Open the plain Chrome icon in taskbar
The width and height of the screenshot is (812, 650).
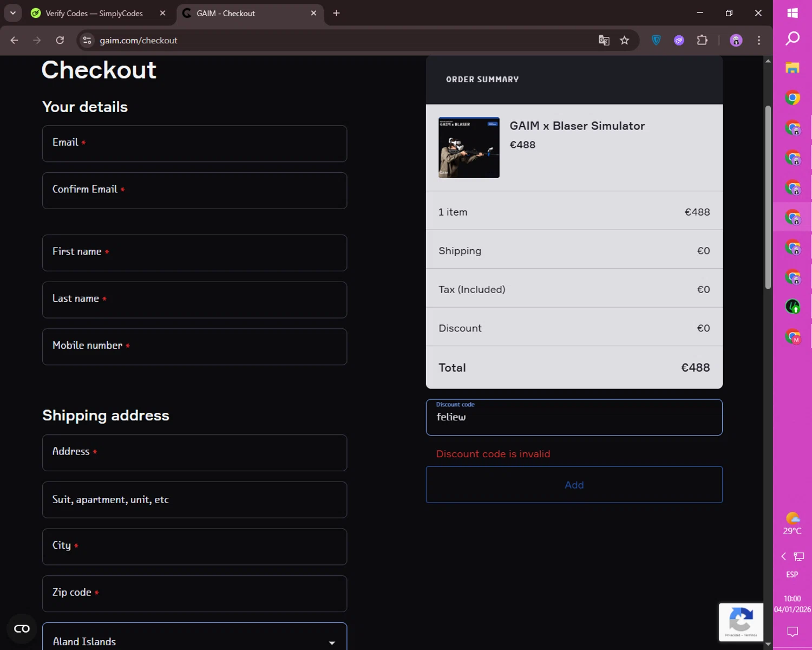793,98
